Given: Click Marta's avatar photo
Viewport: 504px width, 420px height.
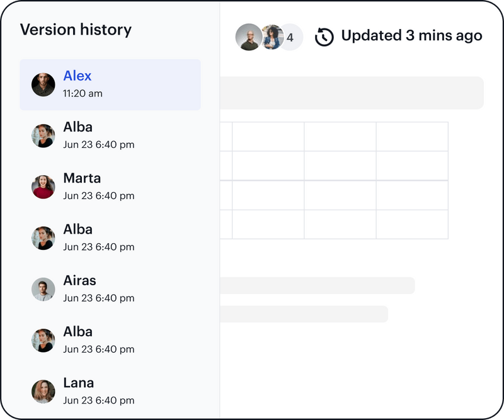Looking at the screenshot, I should point(43,187).
